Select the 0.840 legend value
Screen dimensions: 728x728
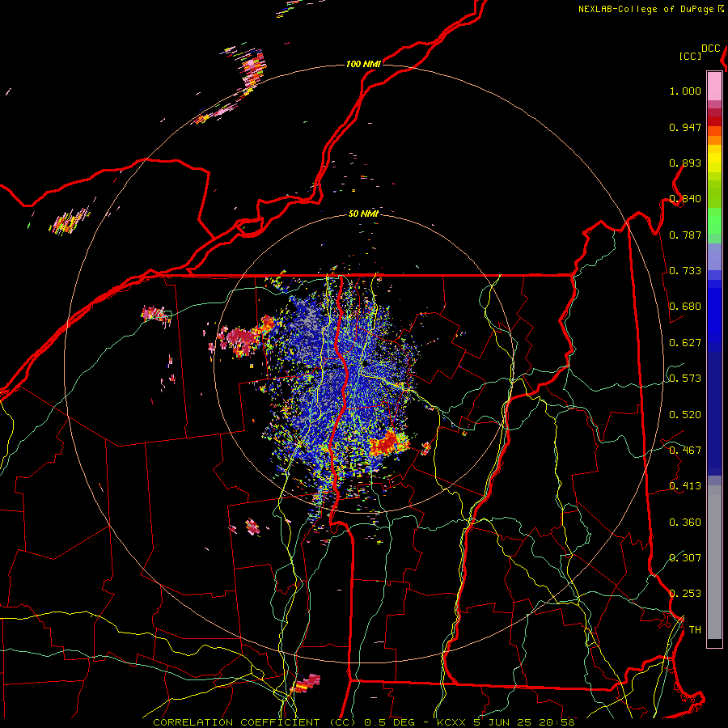pos(685,199)
